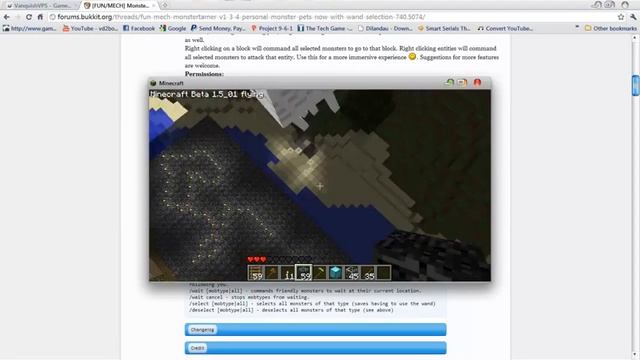Open the Smart Serials bookmark
Image resolution: width=640 pixels, height=360 pixels.
[444, 29]
